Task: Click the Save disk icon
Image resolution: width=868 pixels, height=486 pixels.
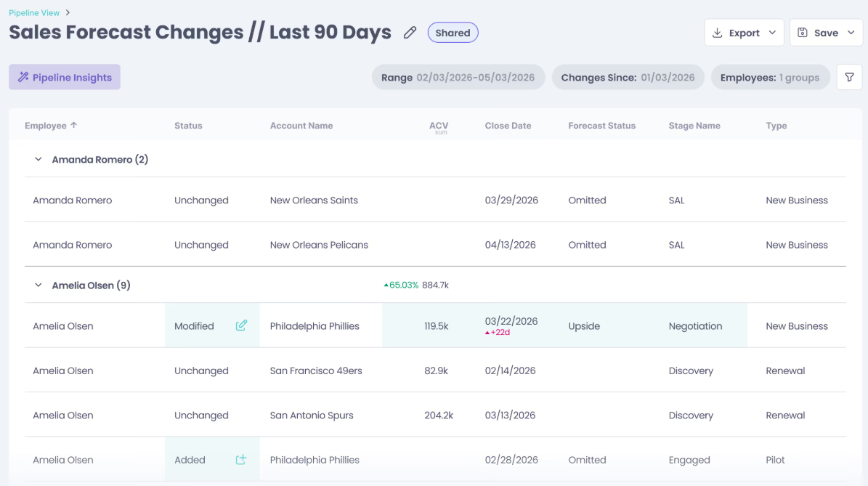Action: click(802, 33)
